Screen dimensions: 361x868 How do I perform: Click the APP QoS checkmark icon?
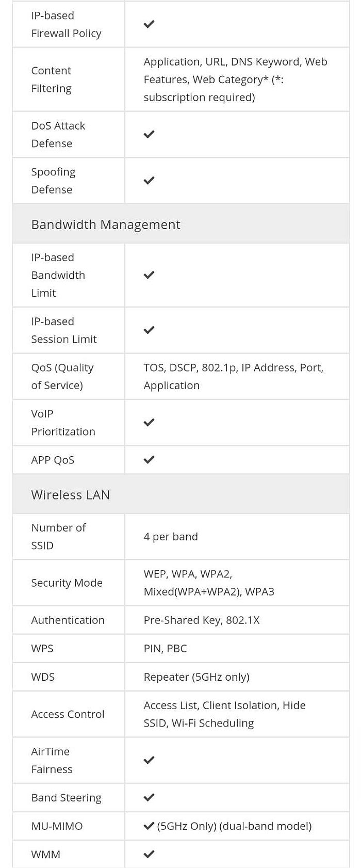149,459
